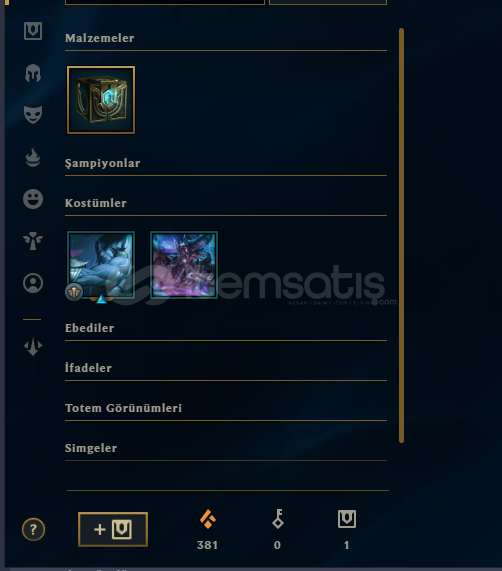Screen dimensions: 502x571
Task: Open the eternals flame sidebar icon
Action: (33, 157)
